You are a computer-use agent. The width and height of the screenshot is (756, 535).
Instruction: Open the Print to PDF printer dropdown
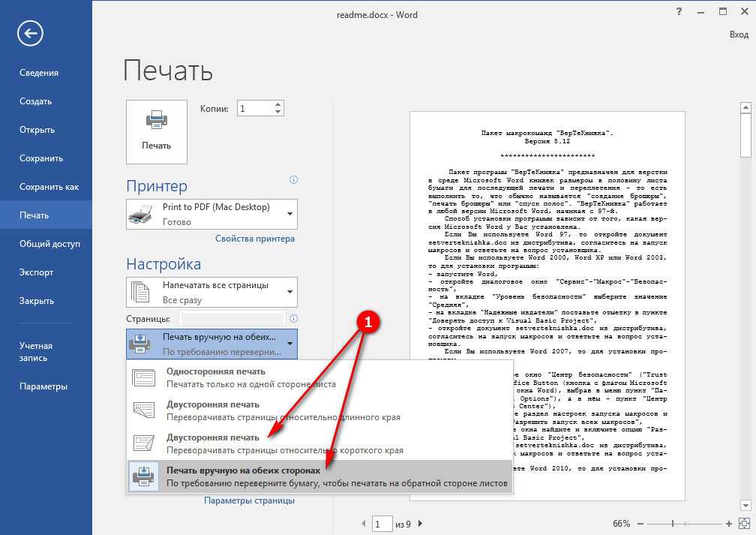211,214
